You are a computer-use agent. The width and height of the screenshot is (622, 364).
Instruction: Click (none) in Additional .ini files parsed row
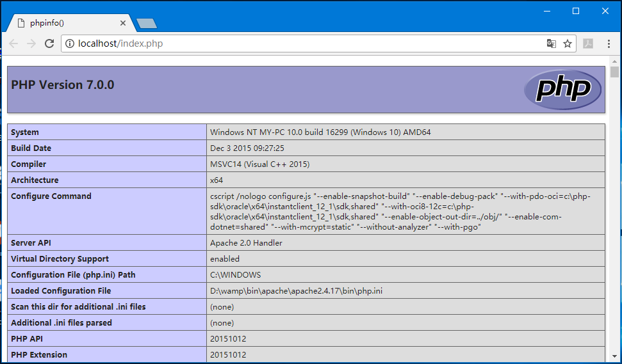[x=222, y=323]
